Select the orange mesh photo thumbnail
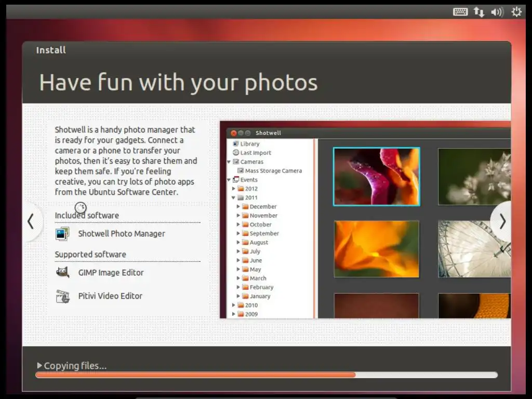This screenshot has width=532, height=399. [474, 305]
